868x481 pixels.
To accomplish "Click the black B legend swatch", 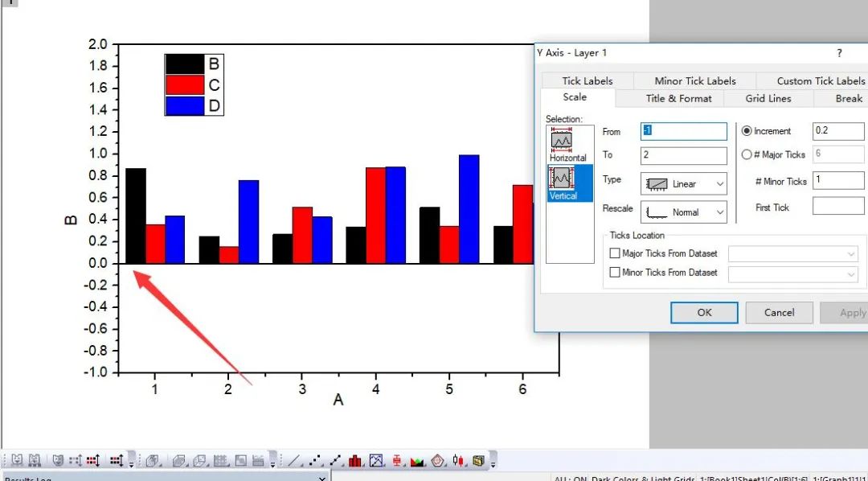I will pos(184,64).
